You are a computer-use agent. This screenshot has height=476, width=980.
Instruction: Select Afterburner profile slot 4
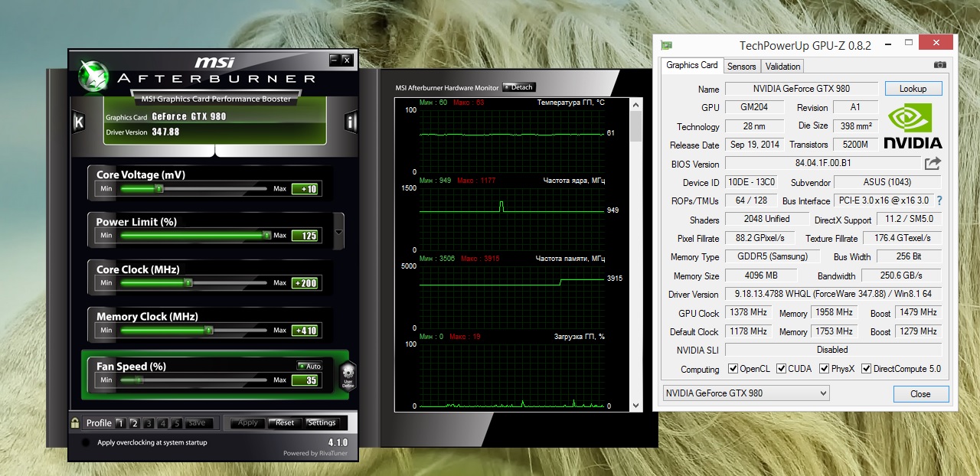[163, 423]
